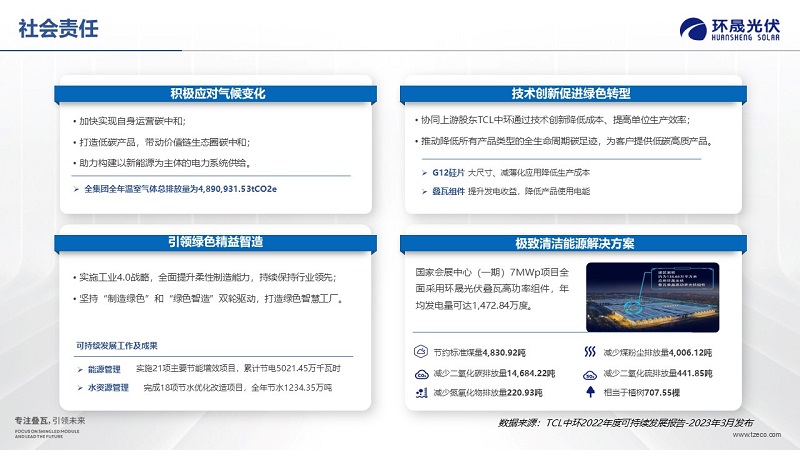Screen dimensions: 800x450
Task: Select the 引领绿色精益智造 header bar
Action: click(217, 242)
